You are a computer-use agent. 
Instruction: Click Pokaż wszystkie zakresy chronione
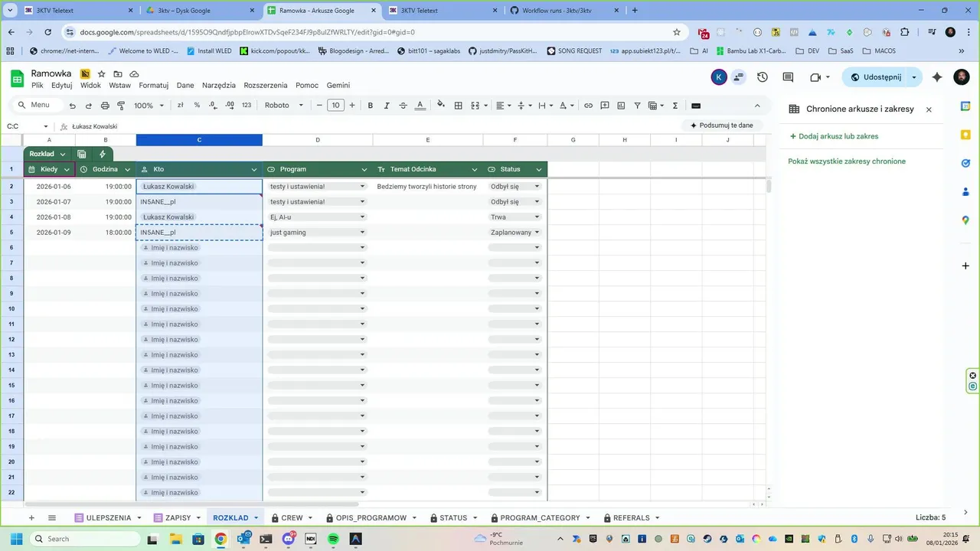click(847, 161)
